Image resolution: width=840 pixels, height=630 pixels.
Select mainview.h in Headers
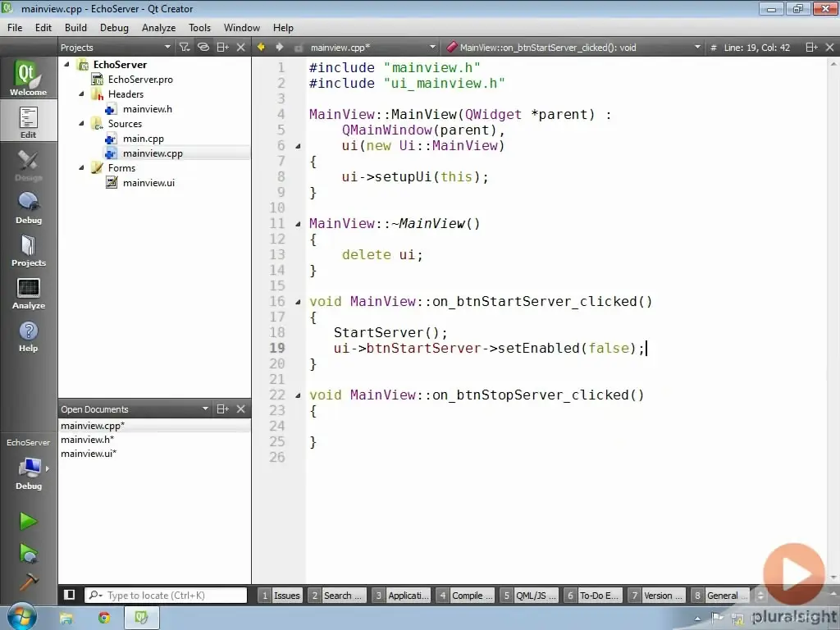tap(148, 109)
